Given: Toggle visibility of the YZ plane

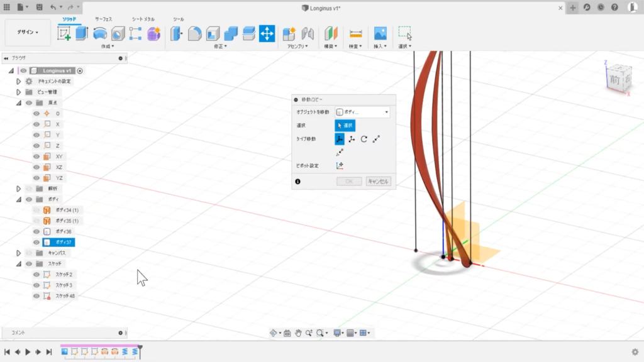Looking at the screenshot, I should (36, 178).
